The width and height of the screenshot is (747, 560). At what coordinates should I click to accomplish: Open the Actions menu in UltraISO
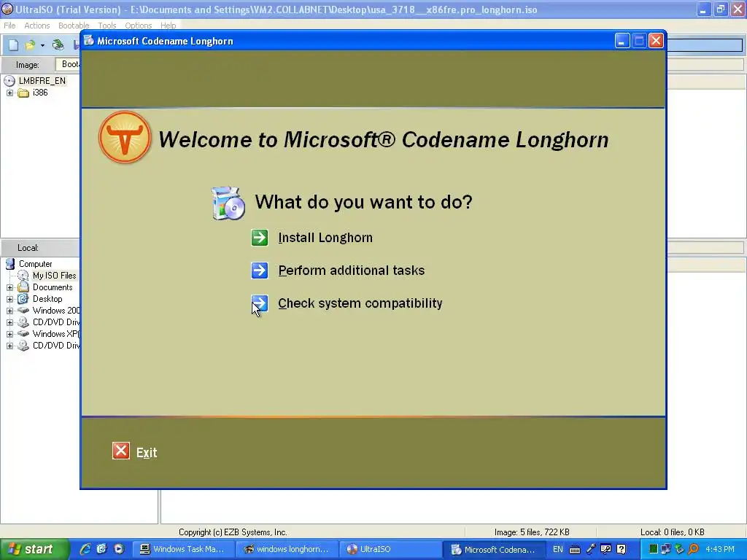[x=36, y=26]
